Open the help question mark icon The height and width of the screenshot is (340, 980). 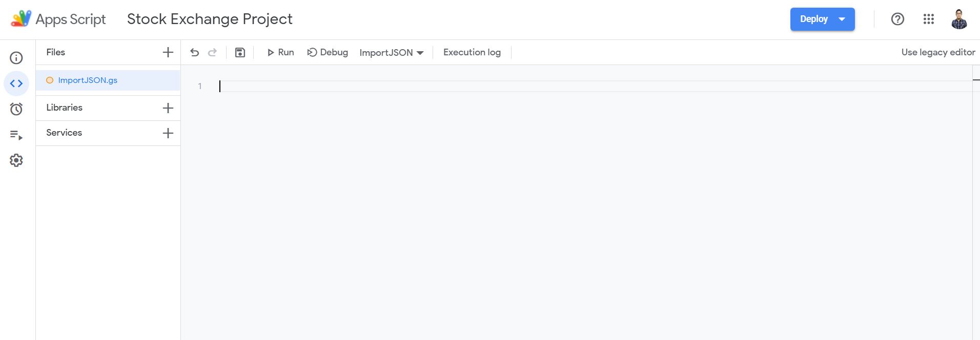click(x=897, y=19)
